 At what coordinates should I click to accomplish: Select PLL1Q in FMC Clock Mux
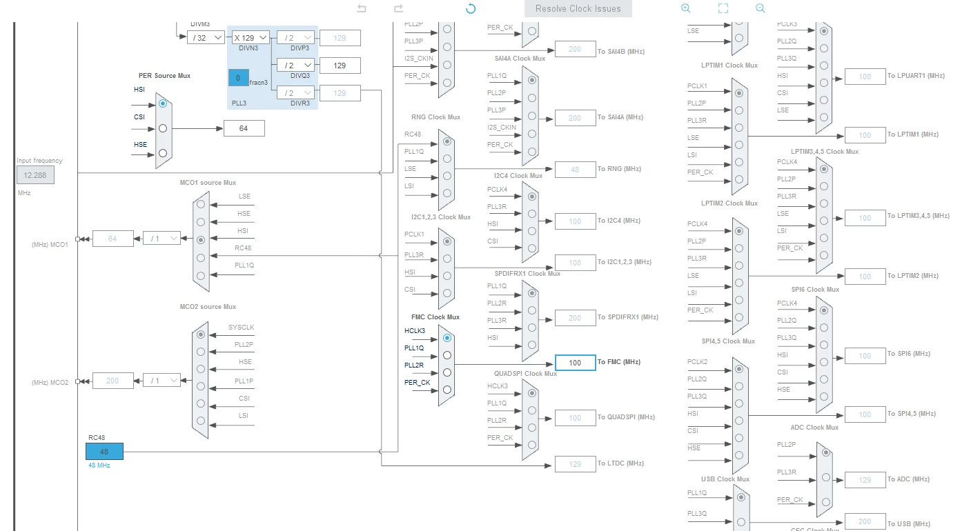[447, 355]
